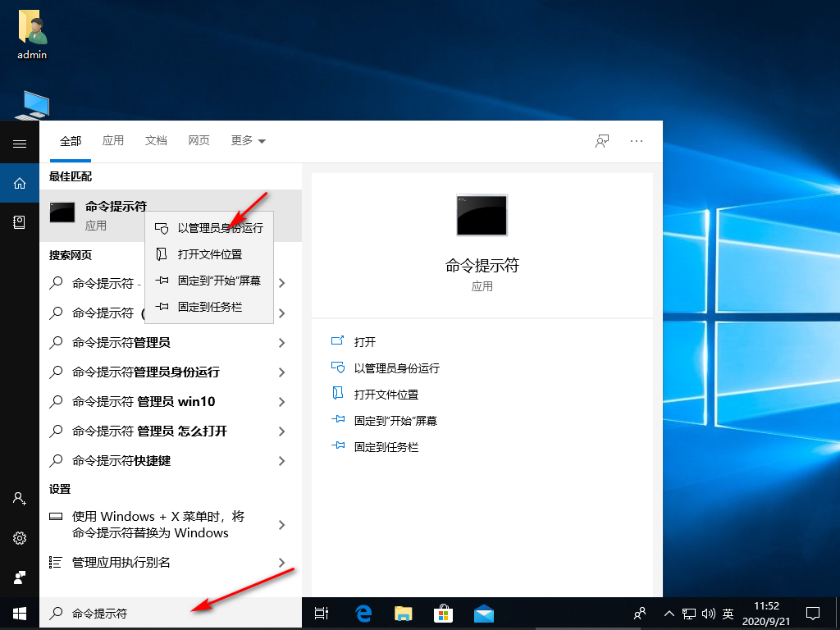Screen dimensions: 840x630
Task: Open the hamburger menu in the search panel
Action: (19, 142)
